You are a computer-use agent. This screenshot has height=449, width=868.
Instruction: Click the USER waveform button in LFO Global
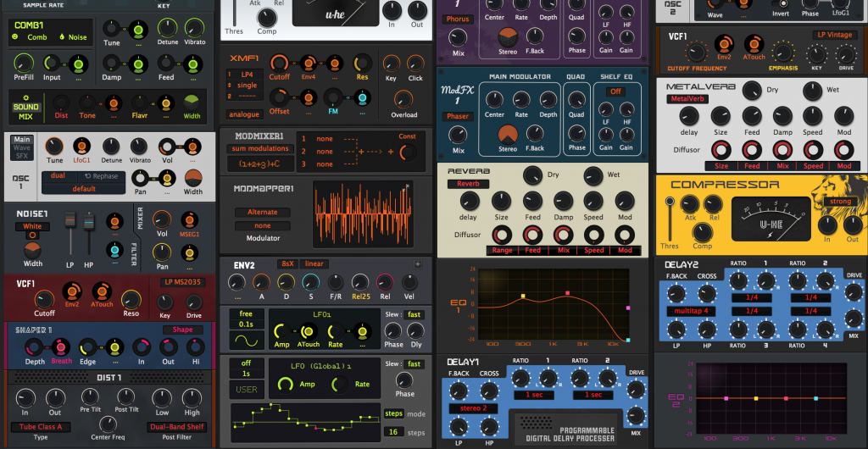[247, 390]
